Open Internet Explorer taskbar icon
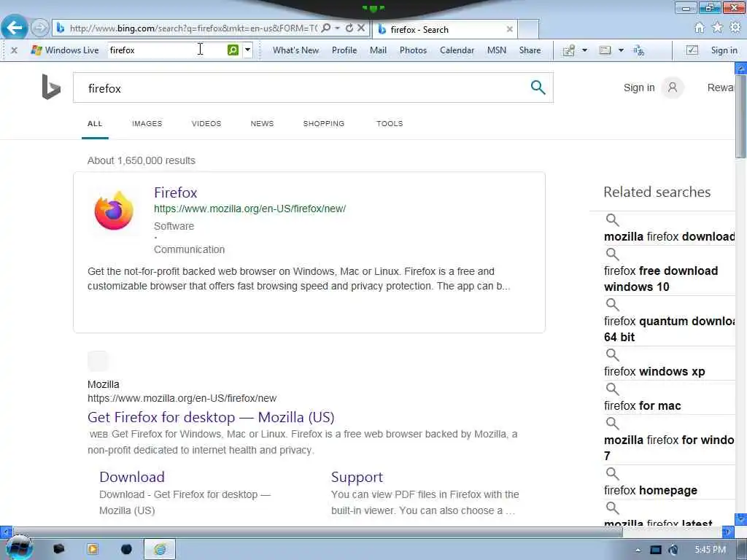 coord(160,549)
